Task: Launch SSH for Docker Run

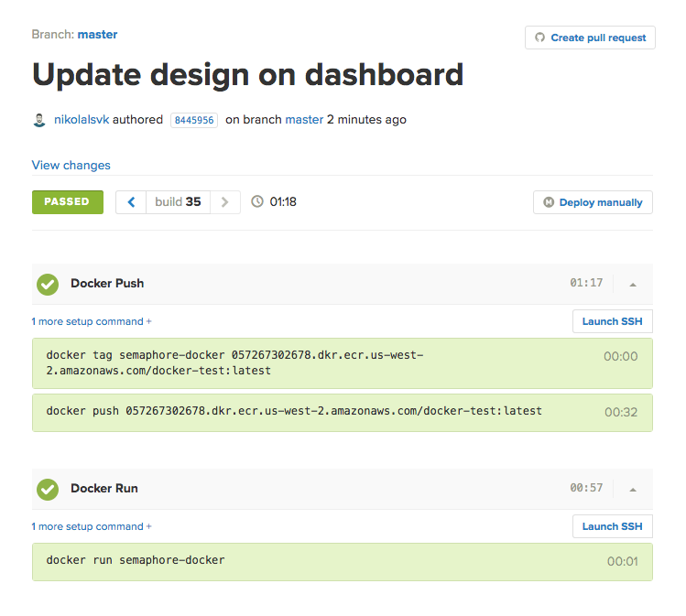Action: [612, 526]
